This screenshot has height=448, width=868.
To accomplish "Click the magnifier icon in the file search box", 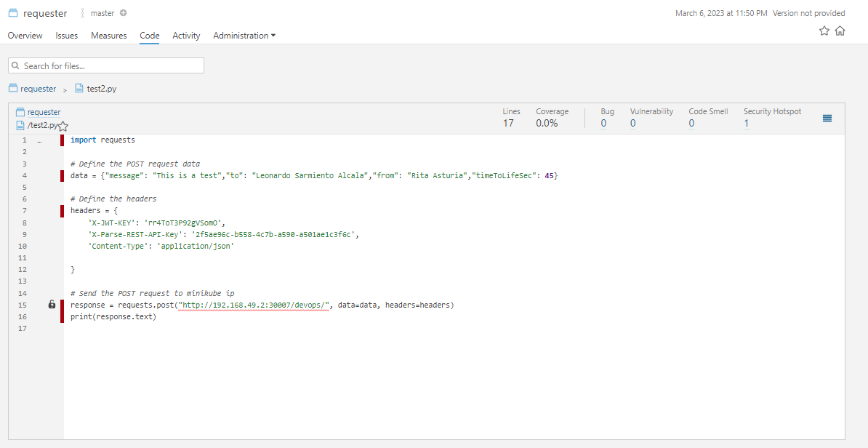I will tap(17, 65).
